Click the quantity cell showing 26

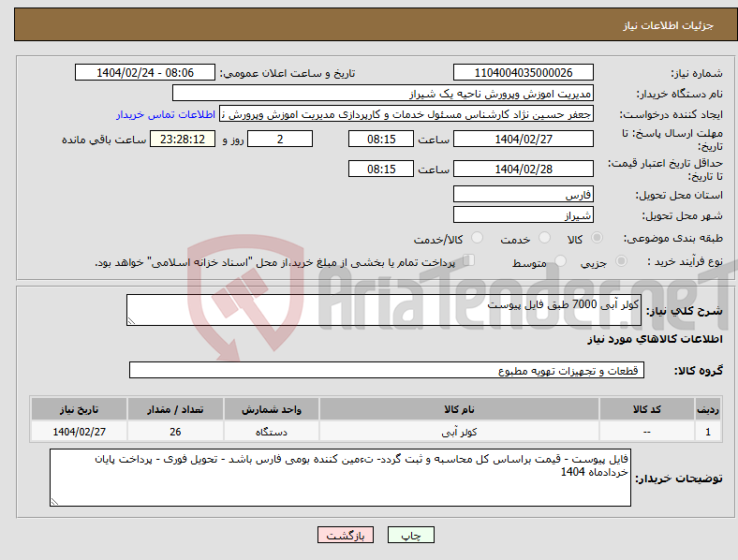coord(175,432)
